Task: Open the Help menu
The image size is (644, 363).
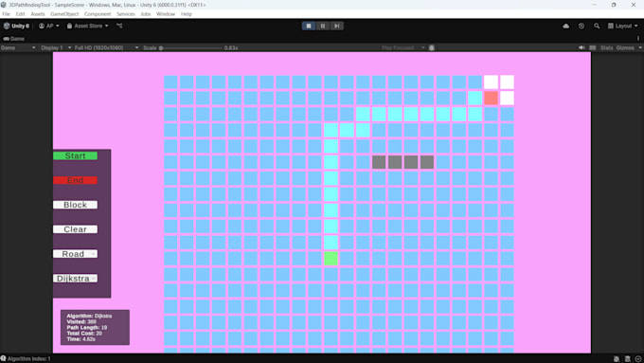Action: pos(186,14)
